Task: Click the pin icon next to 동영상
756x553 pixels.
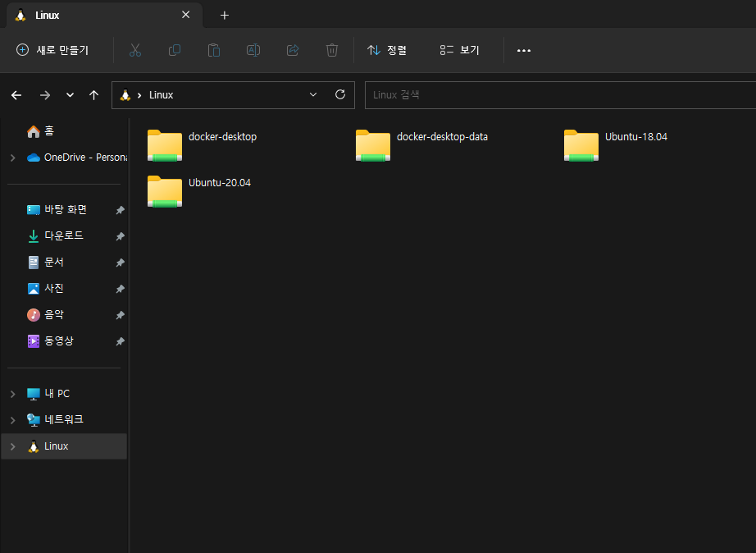Action: tap(120, 341)
